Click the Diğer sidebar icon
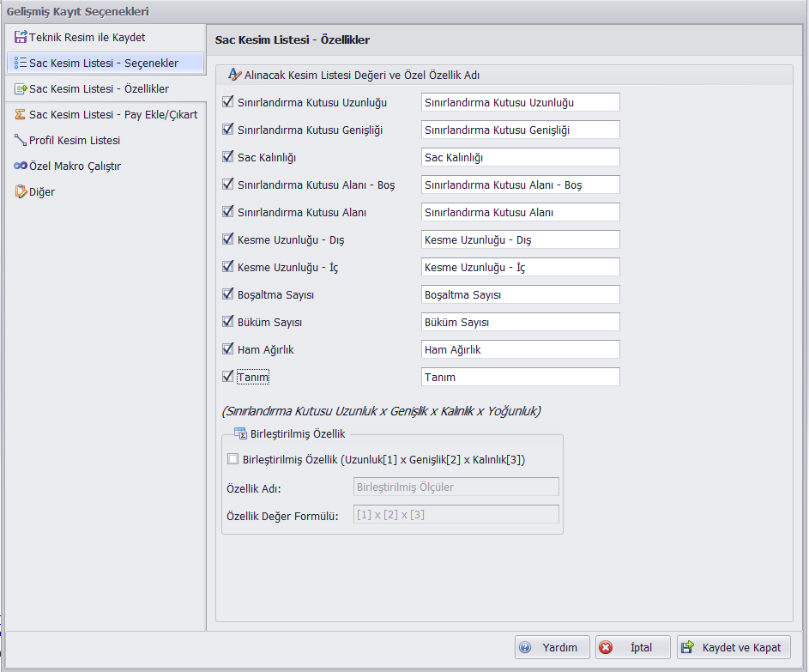The height and width of the screenshot is (672, 809). (20, 191)
